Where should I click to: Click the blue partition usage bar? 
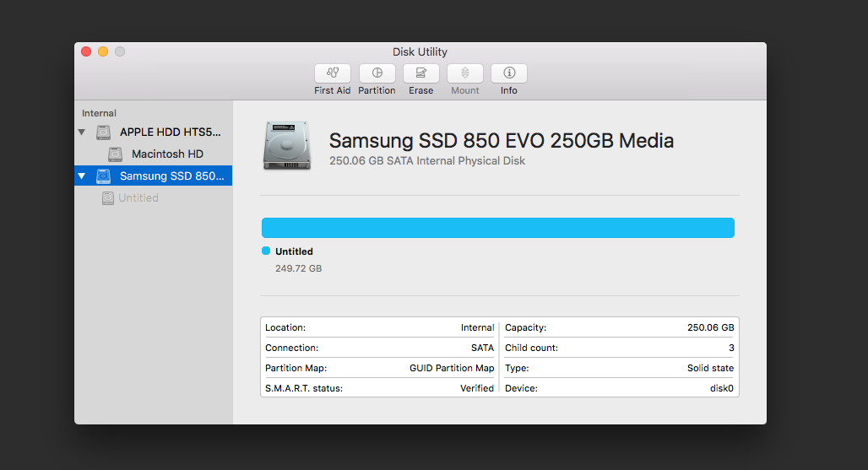pos(498,228)
